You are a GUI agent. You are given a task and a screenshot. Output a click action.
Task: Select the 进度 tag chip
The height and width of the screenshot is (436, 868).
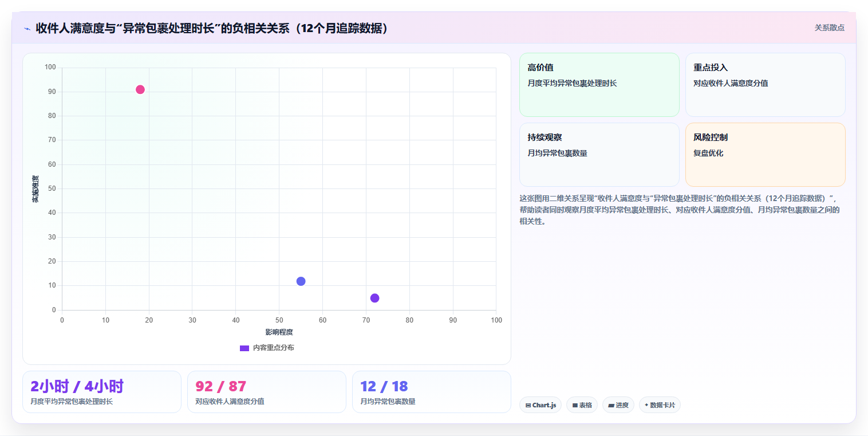pos(618,405)
